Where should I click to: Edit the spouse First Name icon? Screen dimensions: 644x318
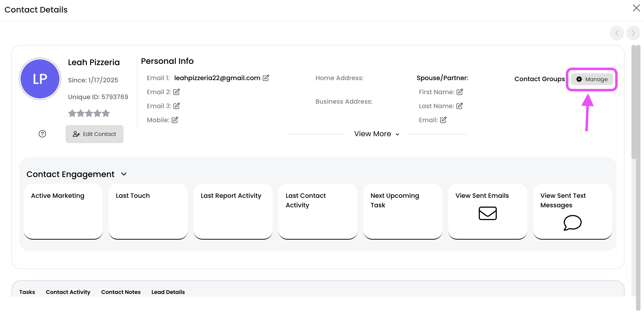(x=460, y=92)
